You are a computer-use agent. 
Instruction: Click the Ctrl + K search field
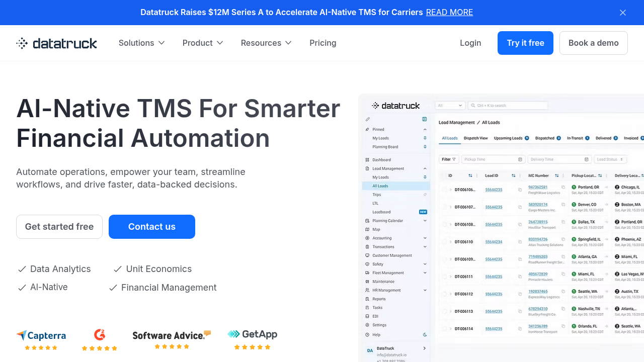point(508,106)
